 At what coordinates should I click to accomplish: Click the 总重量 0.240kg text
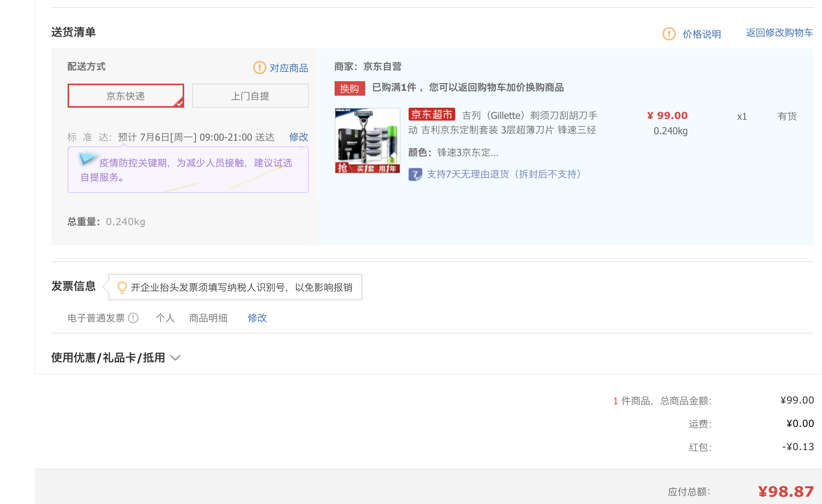point(107,222)
